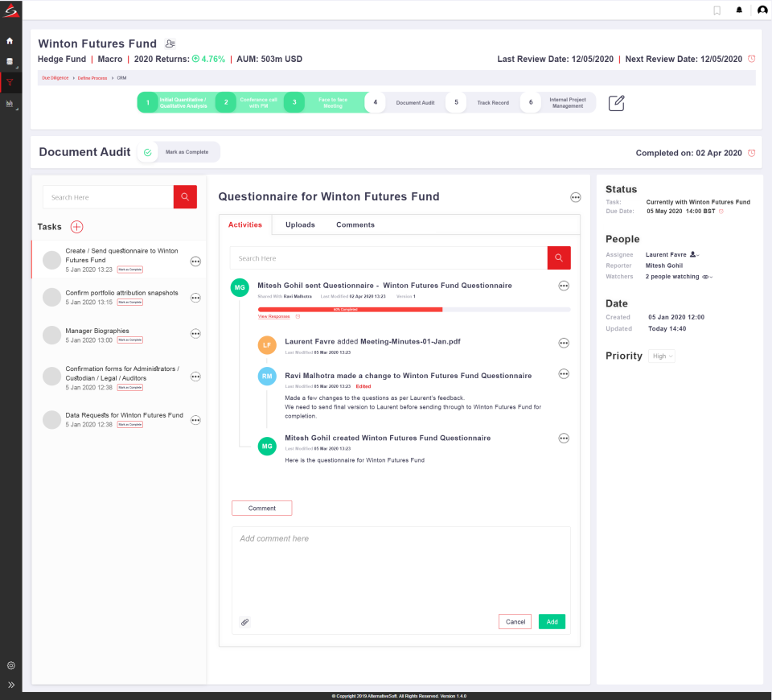Mark the Manager Biographies task complete

129,341
